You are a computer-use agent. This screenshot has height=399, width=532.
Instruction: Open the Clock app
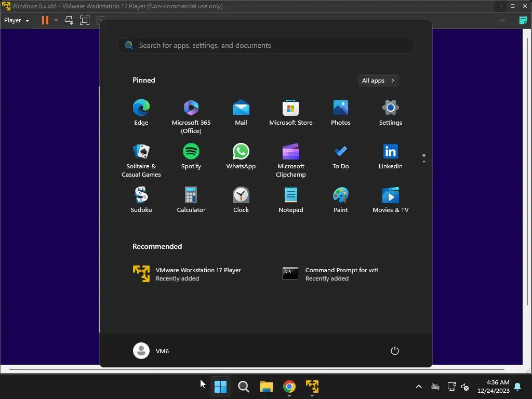[241, 200]
